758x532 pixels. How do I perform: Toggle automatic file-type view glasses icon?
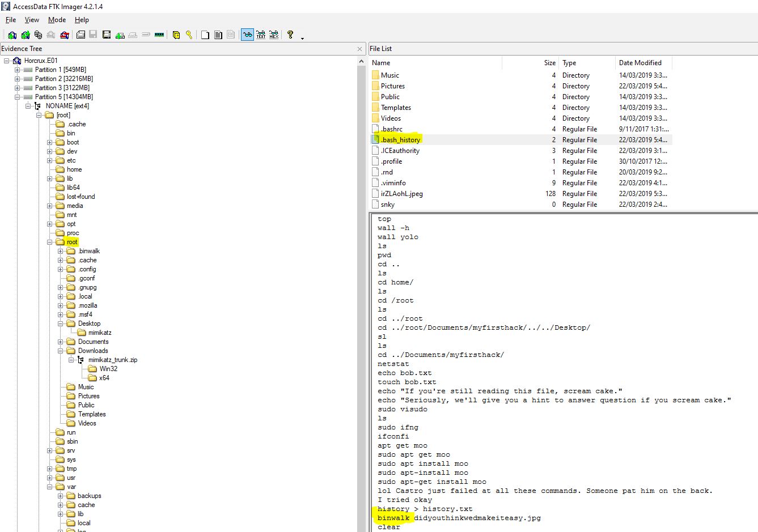pyautogui.click(x=247, y=35)
